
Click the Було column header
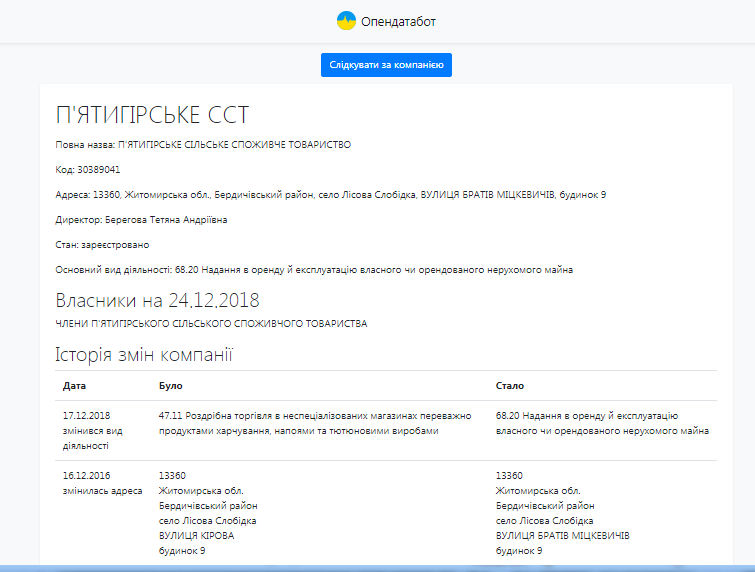pos(171,385)
